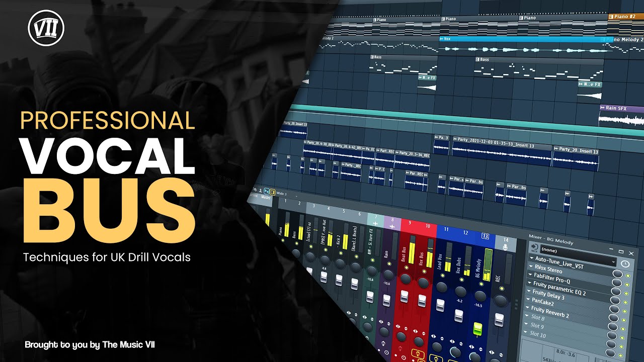Mute the Lead Vox mixer track
644x362 pixels.
[443, 276]
